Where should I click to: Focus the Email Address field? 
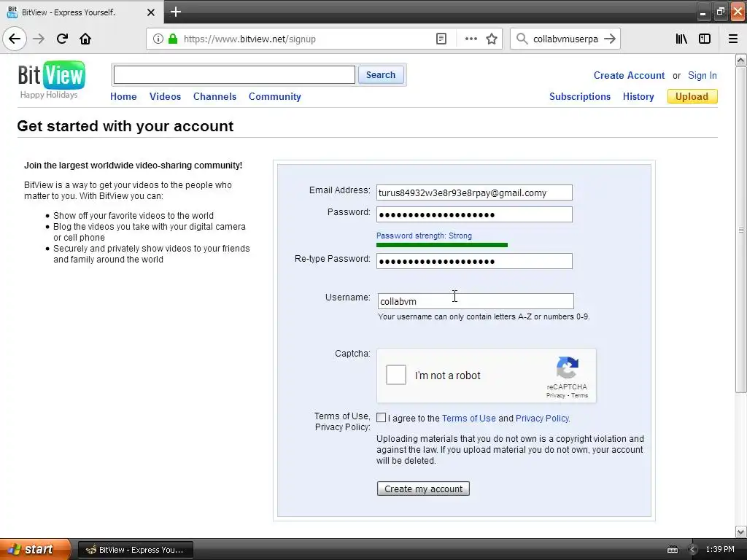click(474, 192)
